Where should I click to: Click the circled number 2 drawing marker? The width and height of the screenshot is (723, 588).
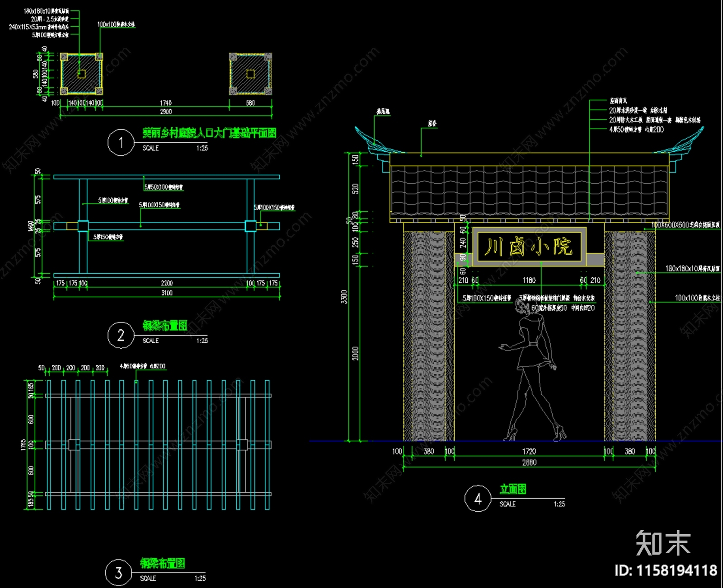click(x=121, y=335)
